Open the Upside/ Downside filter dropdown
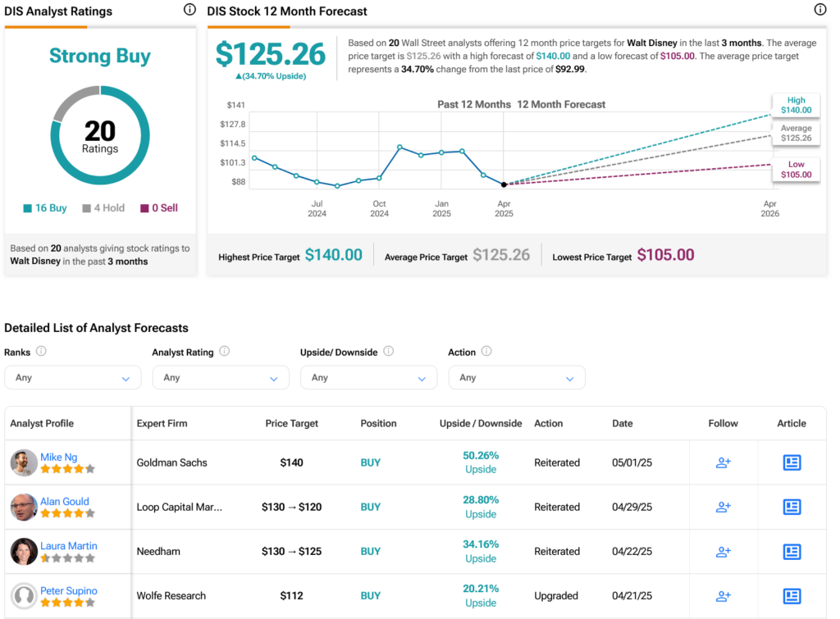 tap(368, 377)
